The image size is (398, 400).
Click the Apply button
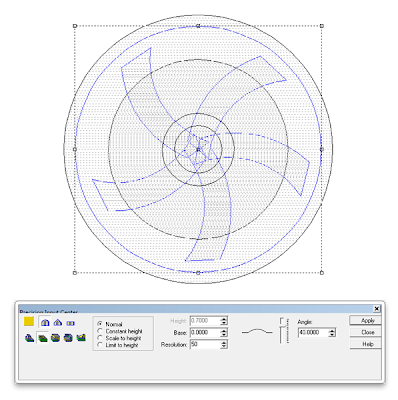pos(365,320)
